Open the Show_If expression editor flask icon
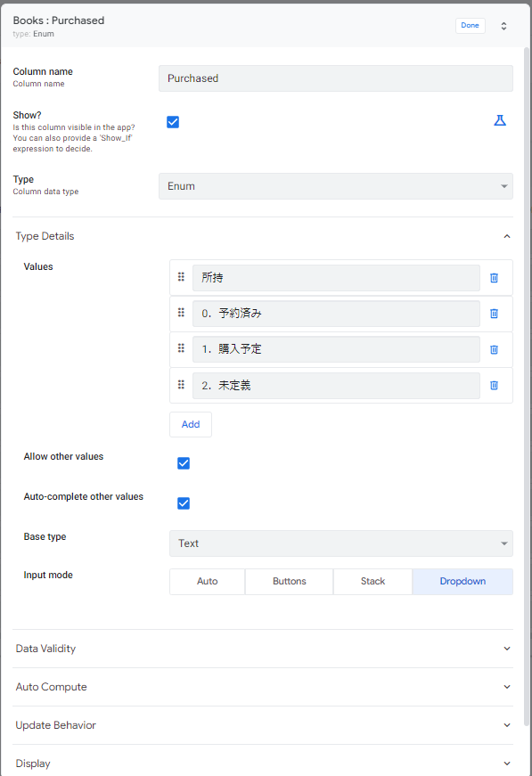This screenshot has width=532, height=776. (x=500, y=120)
